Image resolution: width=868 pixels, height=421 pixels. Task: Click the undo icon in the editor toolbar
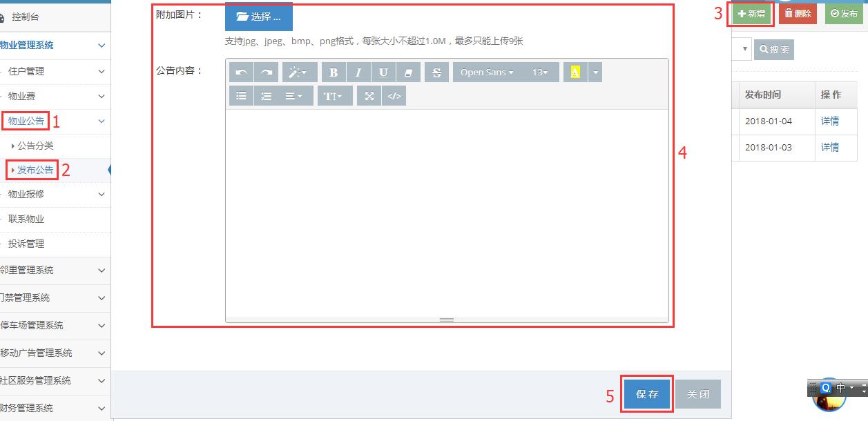pyautogui.click(x=241, y=72)
